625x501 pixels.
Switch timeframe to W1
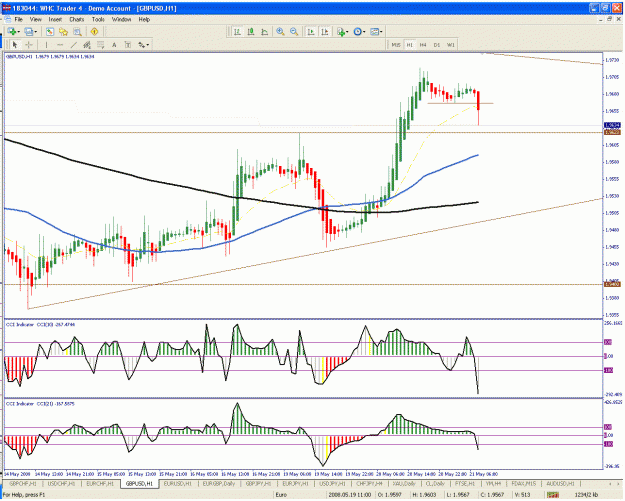click(x=450, y=45)
